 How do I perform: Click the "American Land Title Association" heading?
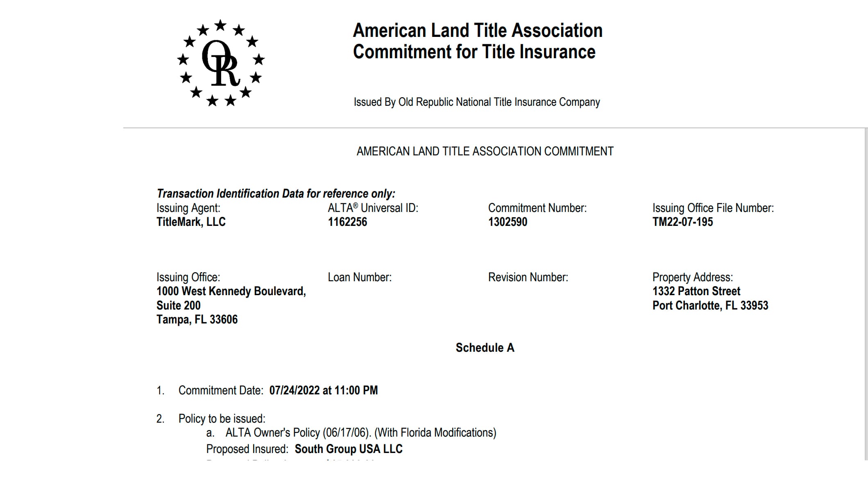(477, 31)
